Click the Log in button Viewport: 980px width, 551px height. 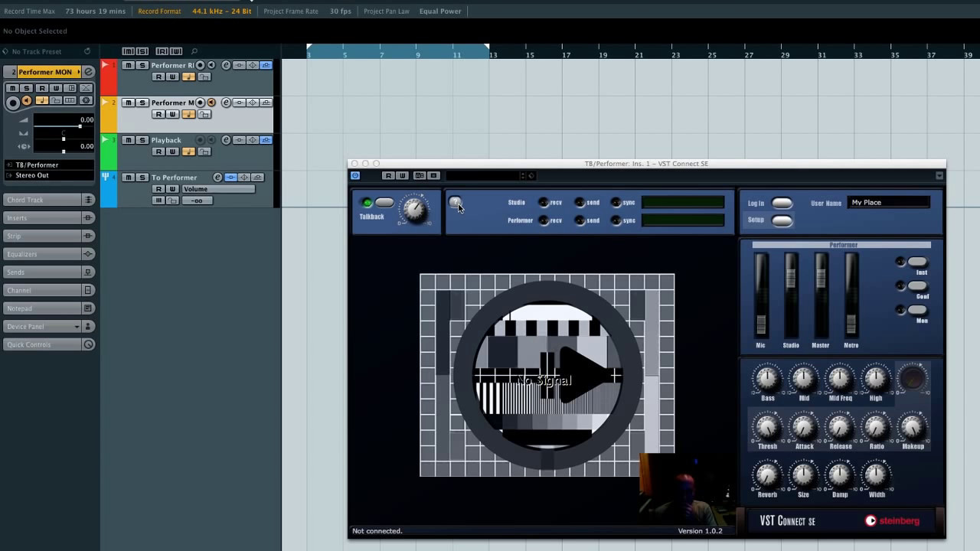point(782,203)
